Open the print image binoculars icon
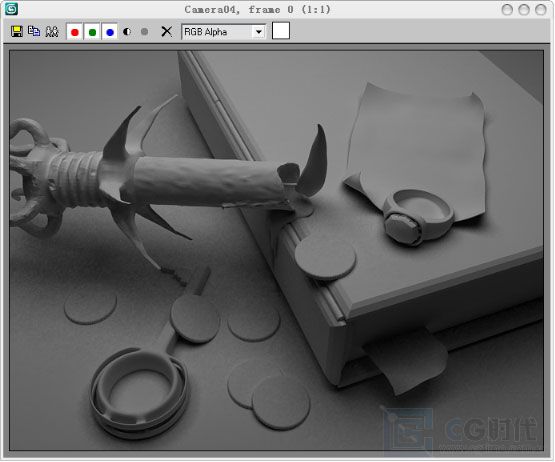The height and width of the screenshot is (462, 555). coord(52,32)
